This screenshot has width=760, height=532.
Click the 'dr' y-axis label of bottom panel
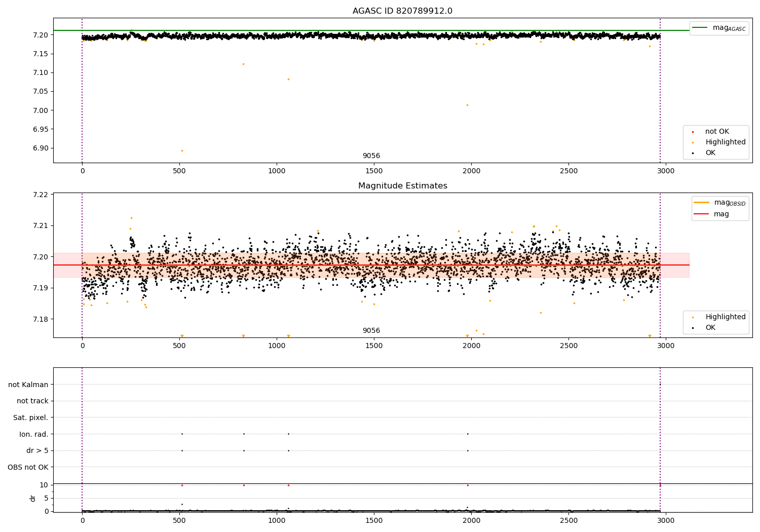(33, 498)
